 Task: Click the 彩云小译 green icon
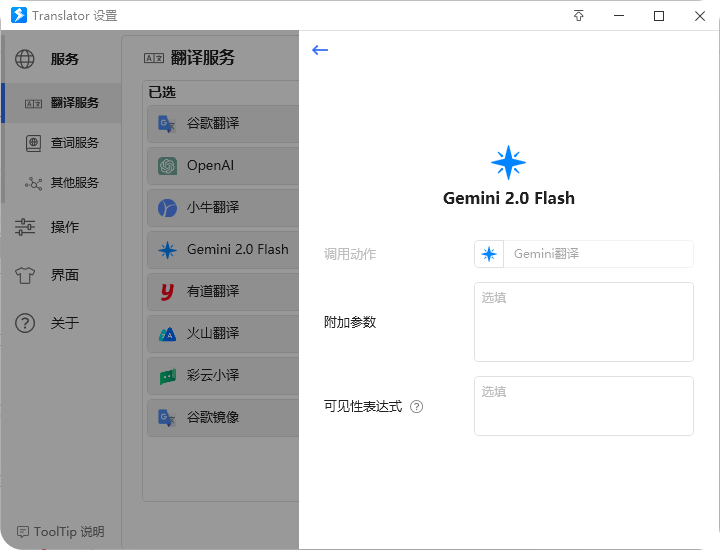pos(168,376)
